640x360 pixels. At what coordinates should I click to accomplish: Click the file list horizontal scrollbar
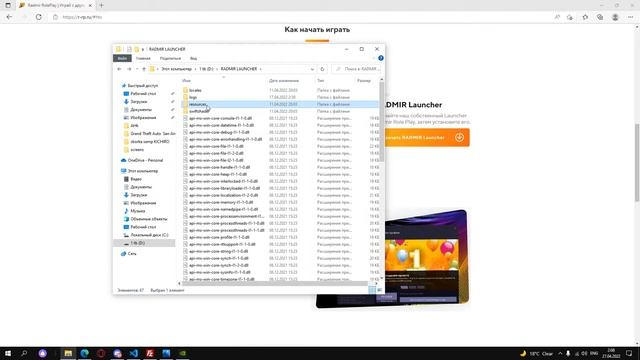click(x=275, y=283)
